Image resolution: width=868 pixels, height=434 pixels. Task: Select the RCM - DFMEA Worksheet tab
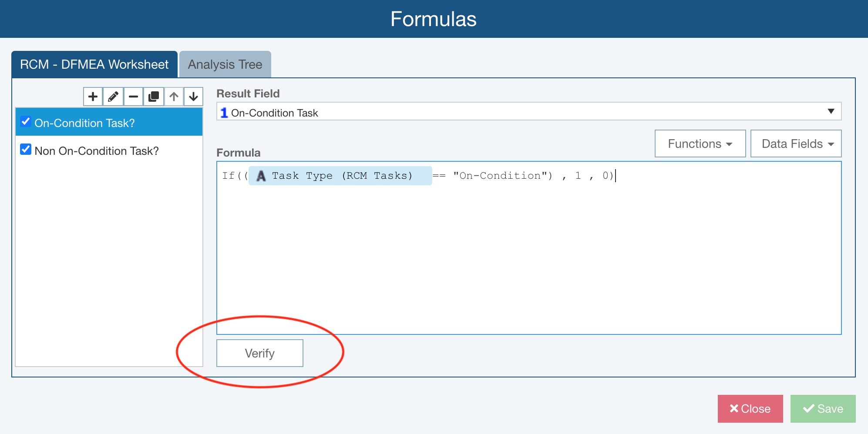coord(94,64)
